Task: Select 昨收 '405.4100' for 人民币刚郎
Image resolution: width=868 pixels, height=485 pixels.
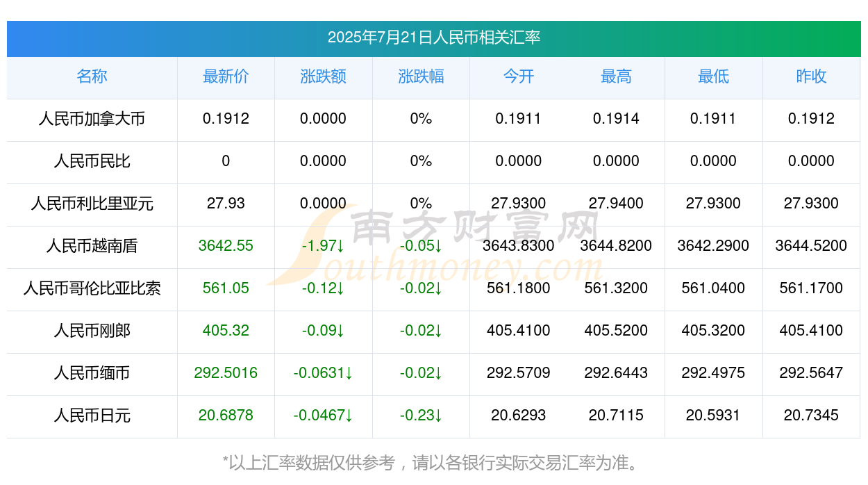Action: (x=811, y=331)
